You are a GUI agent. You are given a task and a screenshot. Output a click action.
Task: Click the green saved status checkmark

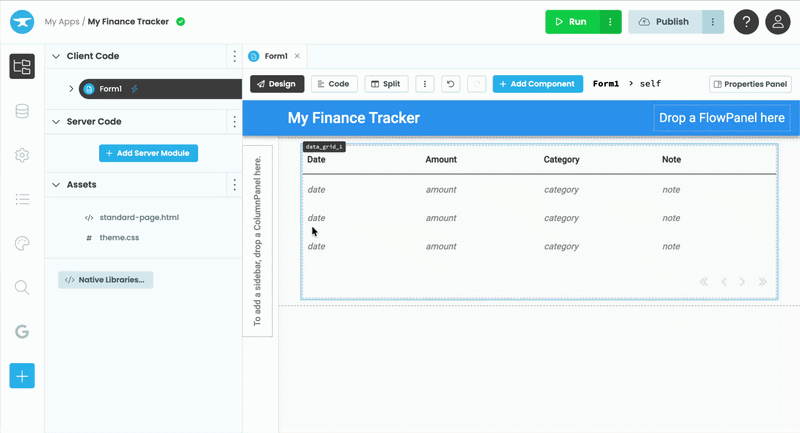[181, 21]
